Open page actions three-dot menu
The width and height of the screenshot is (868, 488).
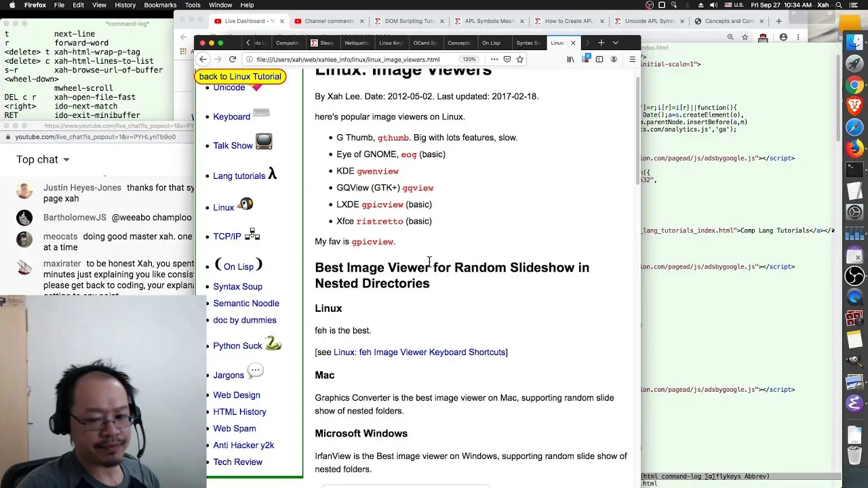494,59
